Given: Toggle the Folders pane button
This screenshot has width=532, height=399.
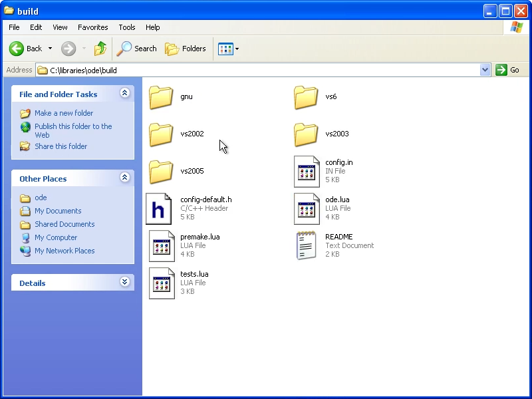Looking at the screenshot, I should pos(186,49).
